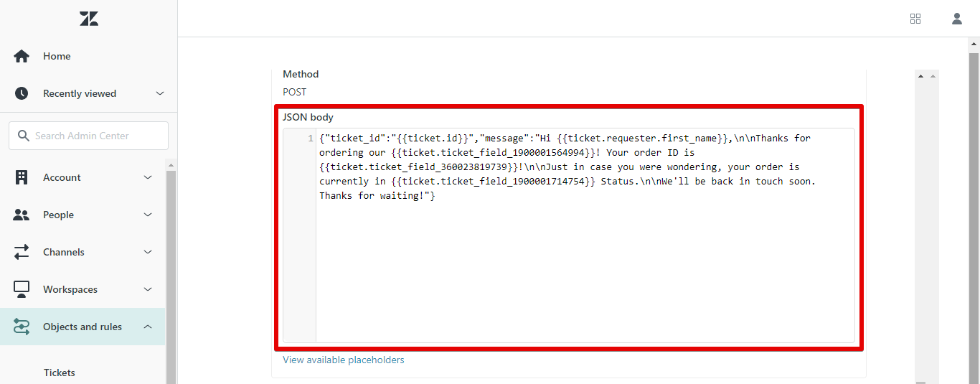Focus the Search Admin Center field

click(88, 136)
